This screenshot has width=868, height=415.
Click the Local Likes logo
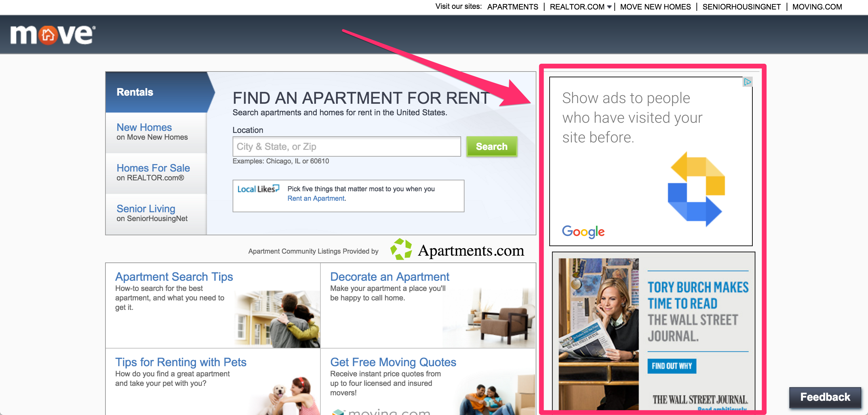[258, 189]
